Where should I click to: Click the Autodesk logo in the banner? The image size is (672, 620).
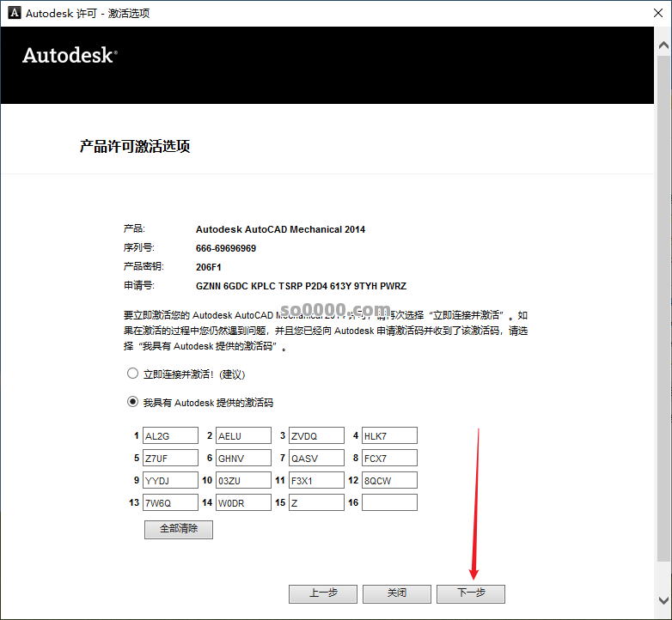pyautogui.click(x=70, y=55)
